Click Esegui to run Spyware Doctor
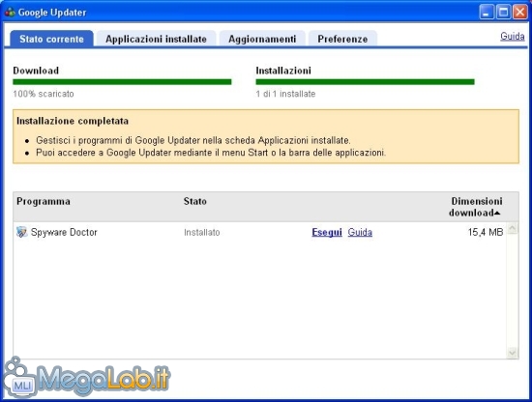 tap(327, 233)
